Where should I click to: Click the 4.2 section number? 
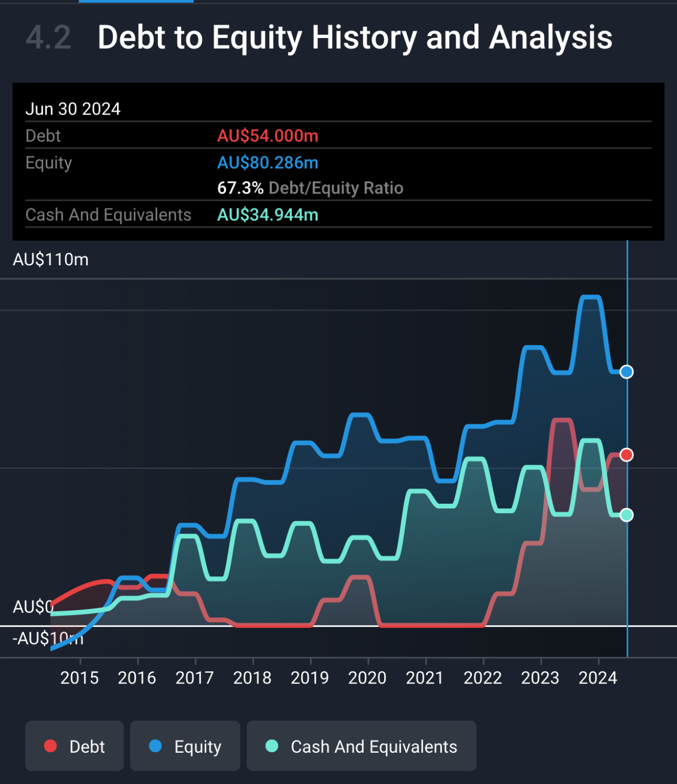pyautogui.click(x=48, y=37)
